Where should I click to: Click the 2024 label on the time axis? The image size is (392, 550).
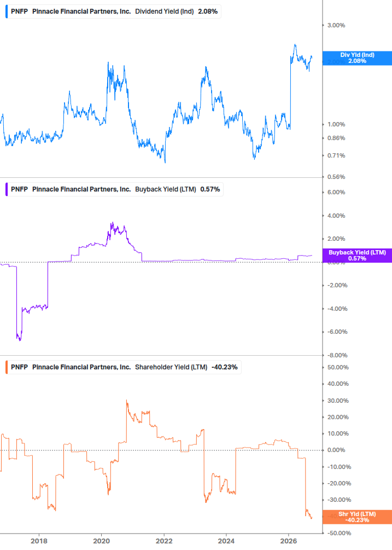pos(226,541)
